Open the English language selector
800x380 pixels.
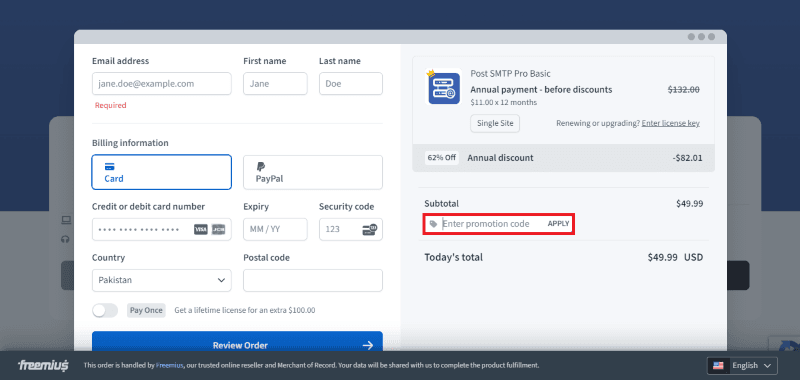[x=742, y=366]
